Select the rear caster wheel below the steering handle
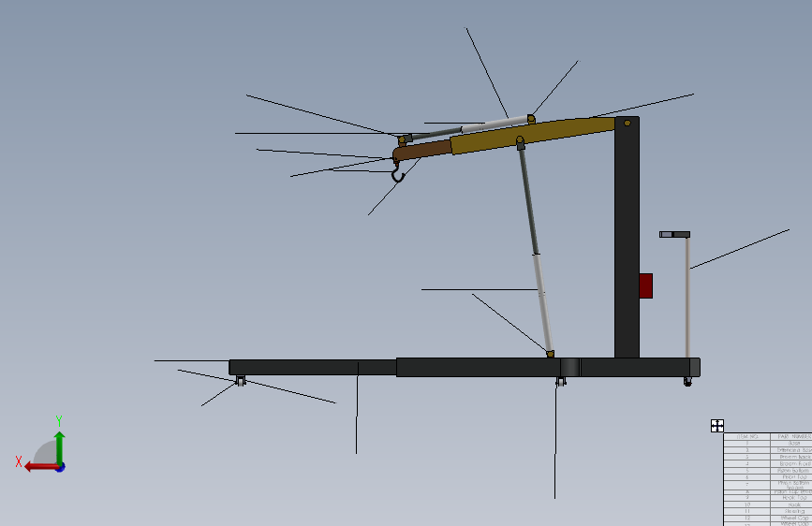Image resolution: width=812 pixels, height=526 pixels. (687, 382)
